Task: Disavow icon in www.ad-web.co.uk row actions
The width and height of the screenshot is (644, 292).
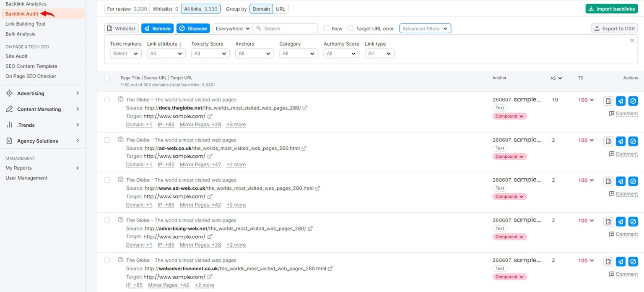Action: click(x=633, y=181)
